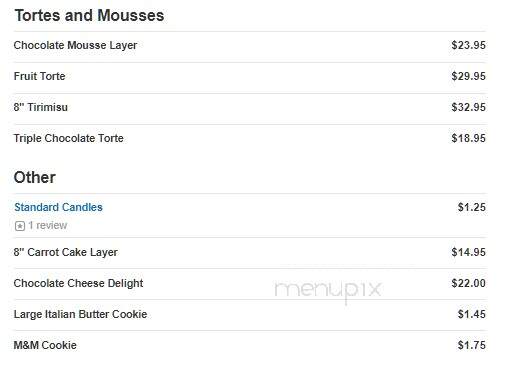The image size is (507, 372).
Task: Click the $22.00 Chocolate Cheese Delight price
Action: 468,283
